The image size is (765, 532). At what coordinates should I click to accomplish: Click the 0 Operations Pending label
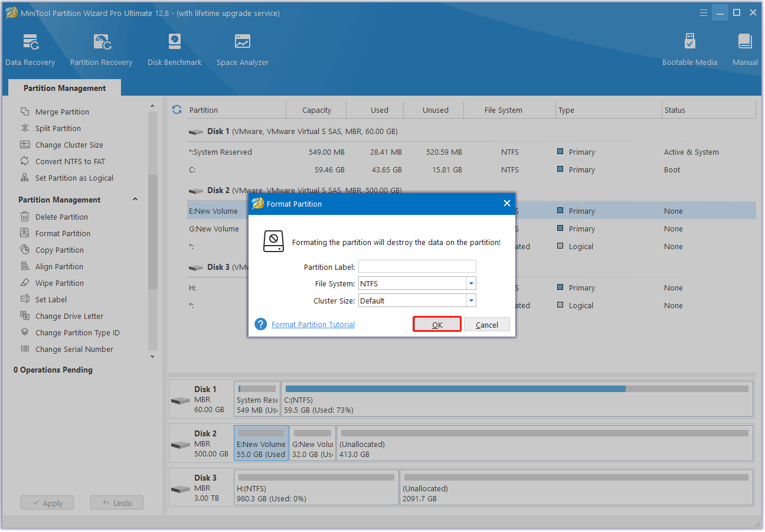point(53,370)
